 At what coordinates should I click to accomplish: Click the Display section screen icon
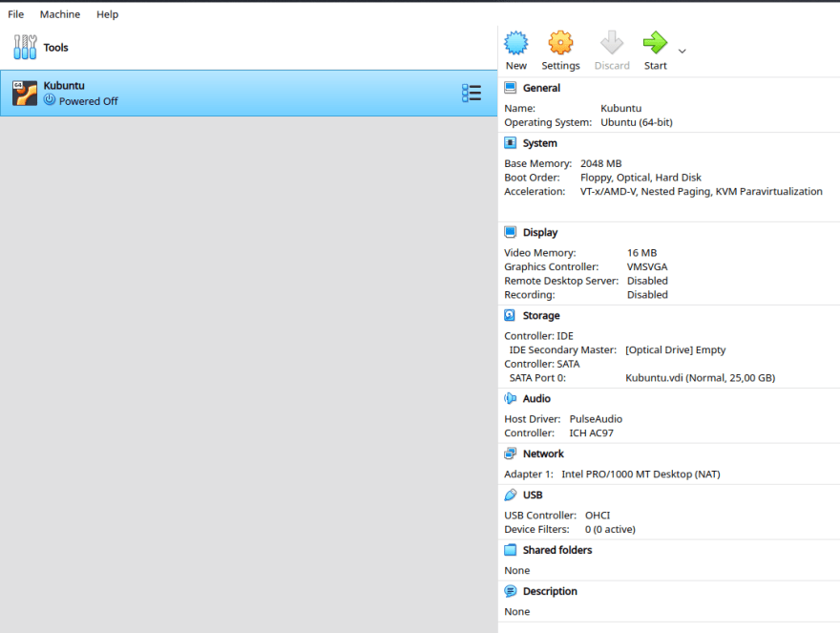(511, 232)
